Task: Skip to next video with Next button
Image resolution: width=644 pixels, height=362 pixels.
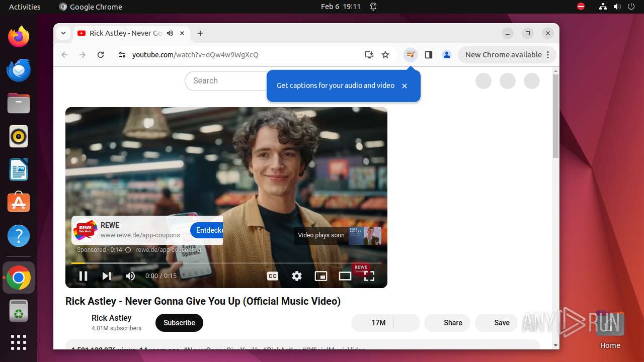Action: point(107,276)
